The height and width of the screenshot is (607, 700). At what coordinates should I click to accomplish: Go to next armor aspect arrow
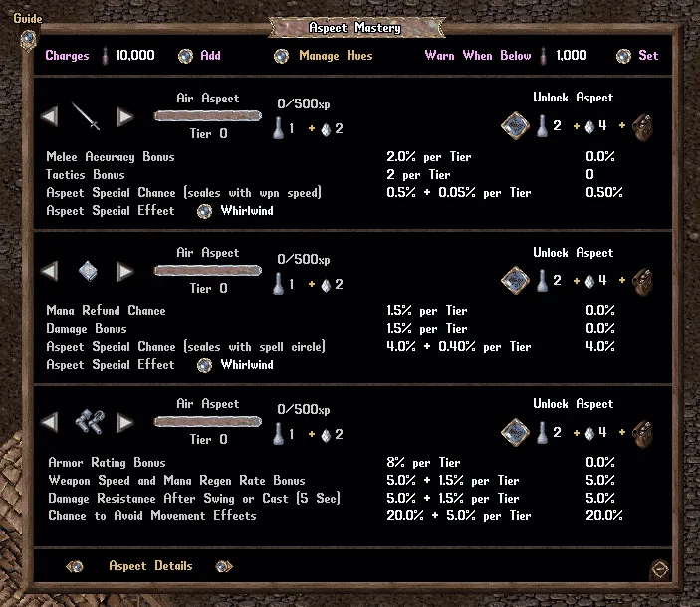click(x=125, y=422)
